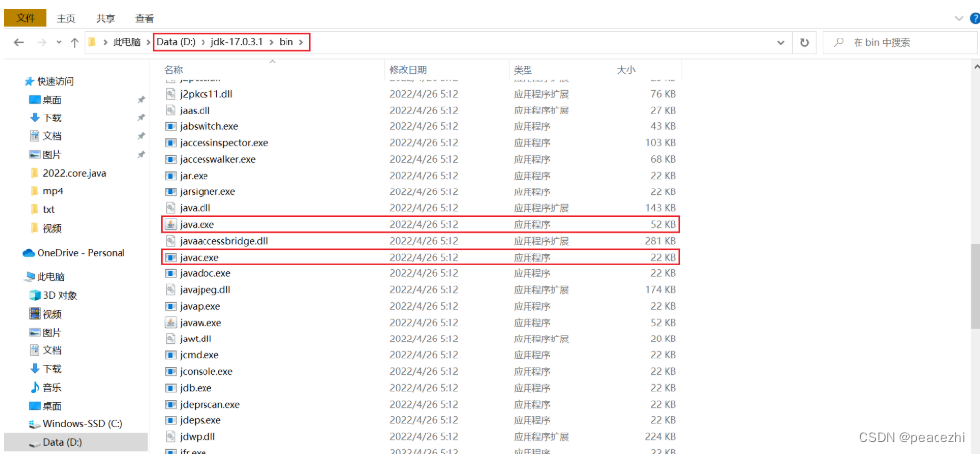Click the java.dll file icon

[x=171, y=208]
